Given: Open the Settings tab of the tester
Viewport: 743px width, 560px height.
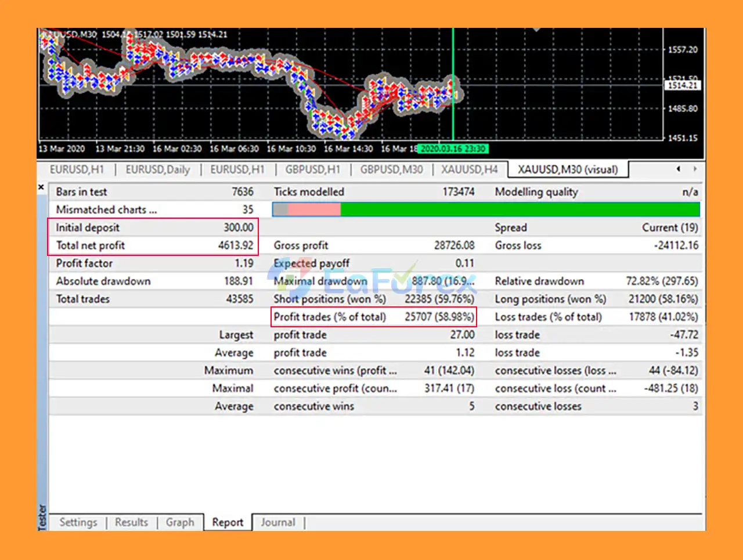Looking at the screenshot, I should tap(78, 522).
